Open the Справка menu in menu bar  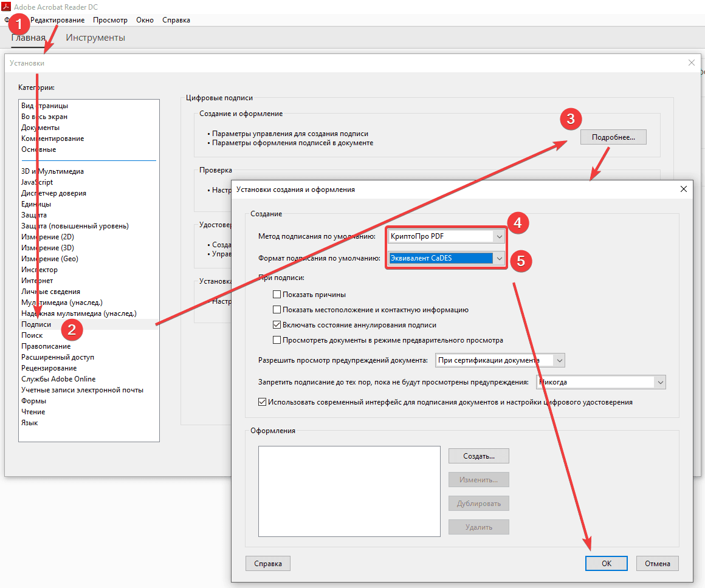(176, 20)
